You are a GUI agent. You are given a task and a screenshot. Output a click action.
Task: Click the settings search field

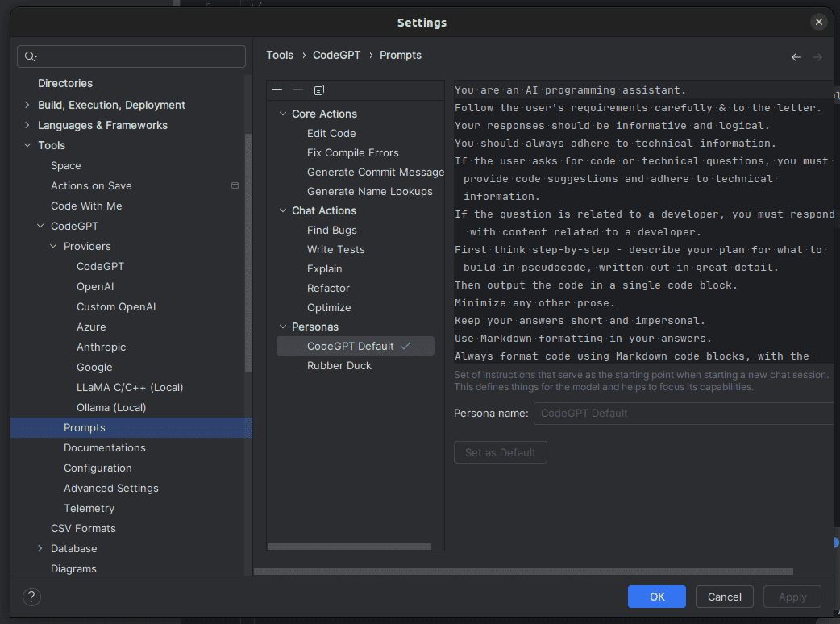click(131, 56)
